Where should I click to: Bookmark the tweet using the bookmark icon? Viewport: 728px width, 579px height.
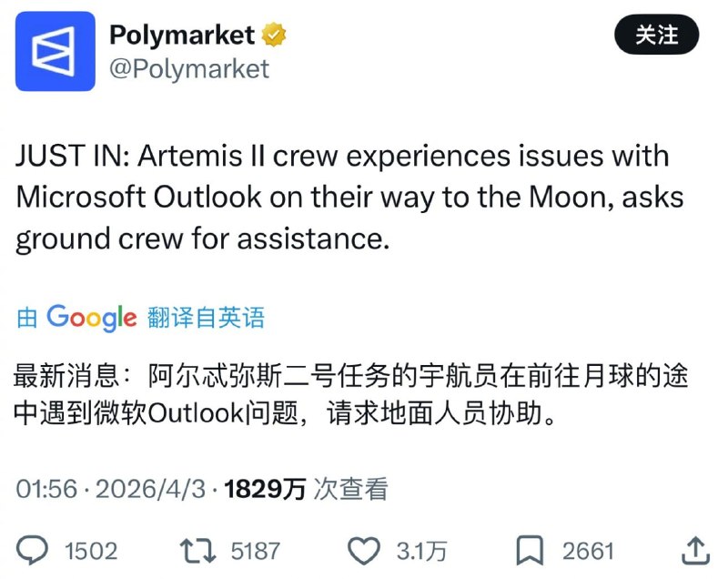tap(531, 550)
